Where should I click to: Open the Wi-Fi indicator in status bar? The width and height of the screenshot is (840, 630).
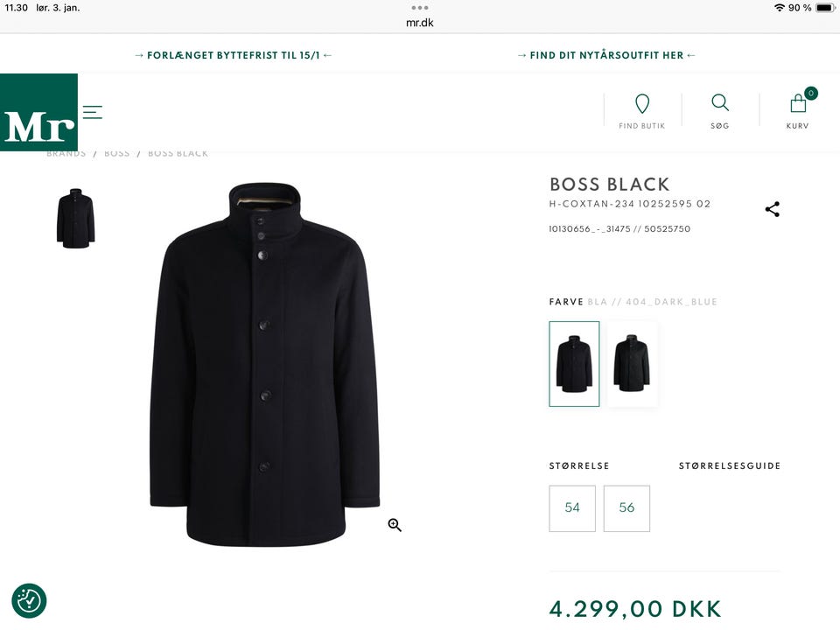(x=780, y=8)
